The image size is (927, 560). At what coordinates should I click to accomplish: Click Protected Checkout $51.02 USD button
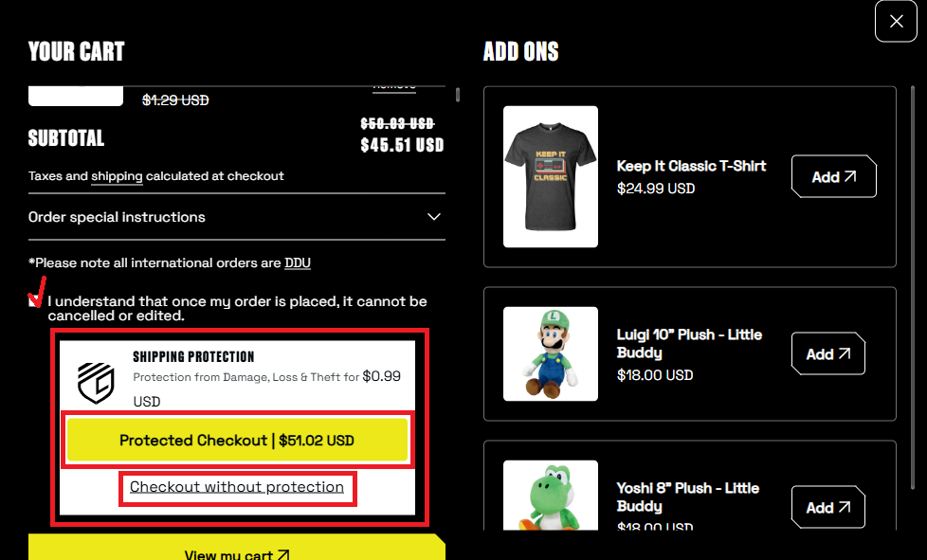tap(237, 440)
